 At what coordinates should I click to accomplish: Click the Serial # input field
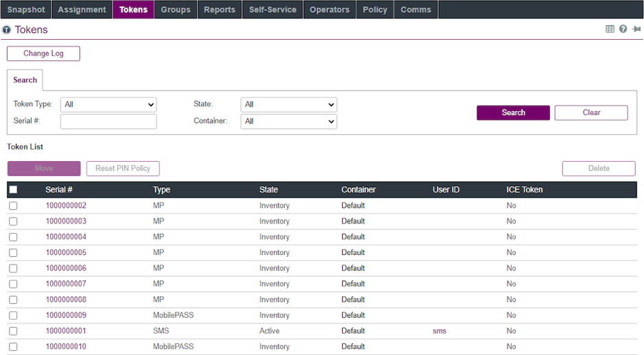click(x=108, y=121)
